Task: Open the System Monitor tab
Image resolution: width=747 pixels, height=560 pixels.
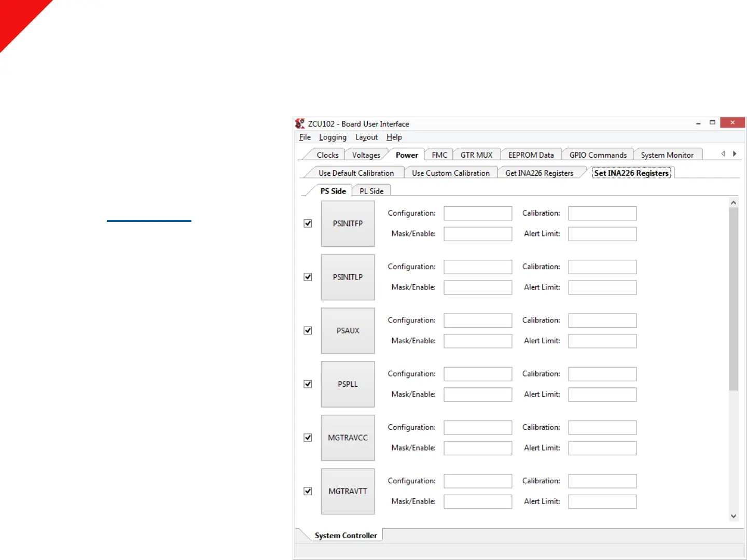Action: 667,155
